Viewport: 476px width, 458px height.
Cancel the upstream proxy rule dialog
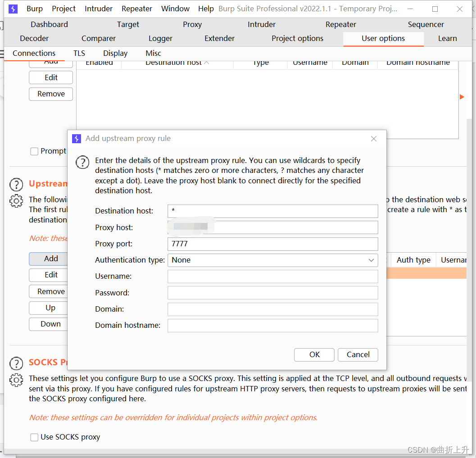(x=358, y=354)
